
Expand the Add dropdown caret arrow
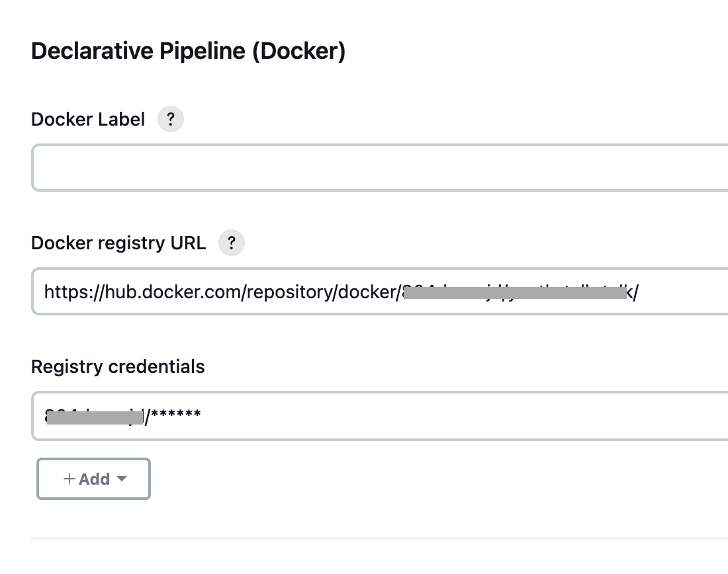(121, 479)
